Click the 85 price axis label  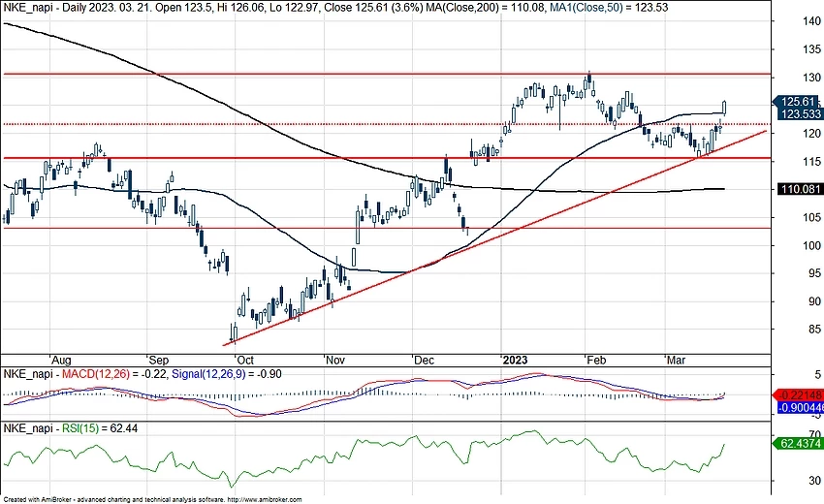click(x=814, y=330)
